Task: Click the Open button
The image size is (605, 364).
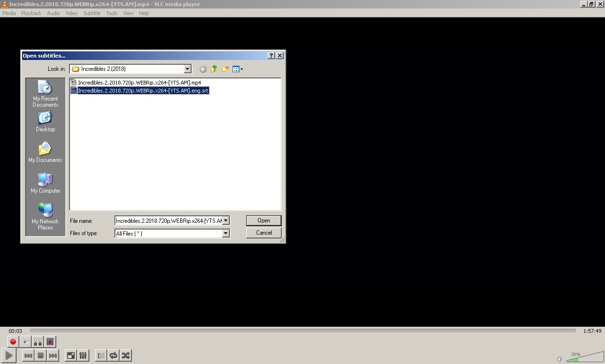Action: (x=264, y=220)
